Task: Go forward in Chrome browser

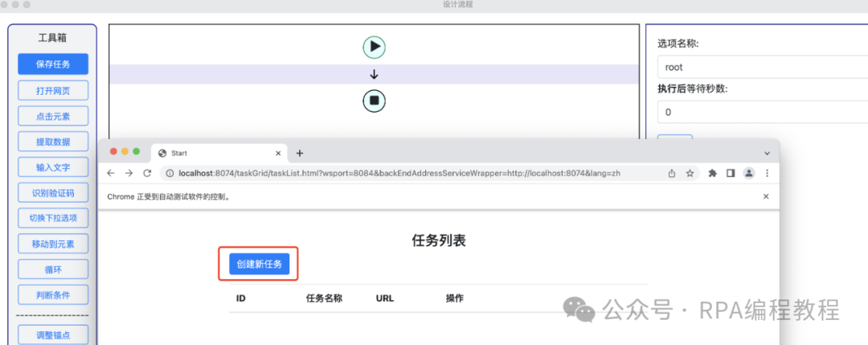Action: 129,174
